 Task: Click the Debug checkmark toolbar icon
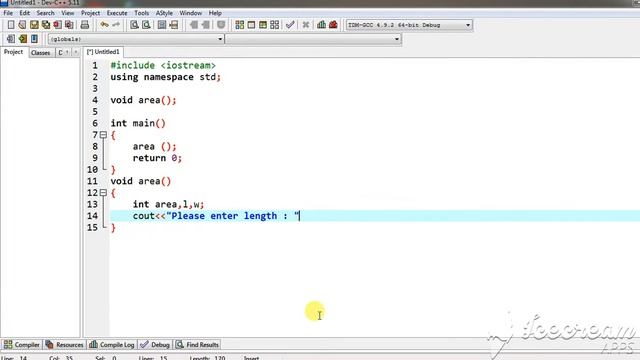[290, 25]
